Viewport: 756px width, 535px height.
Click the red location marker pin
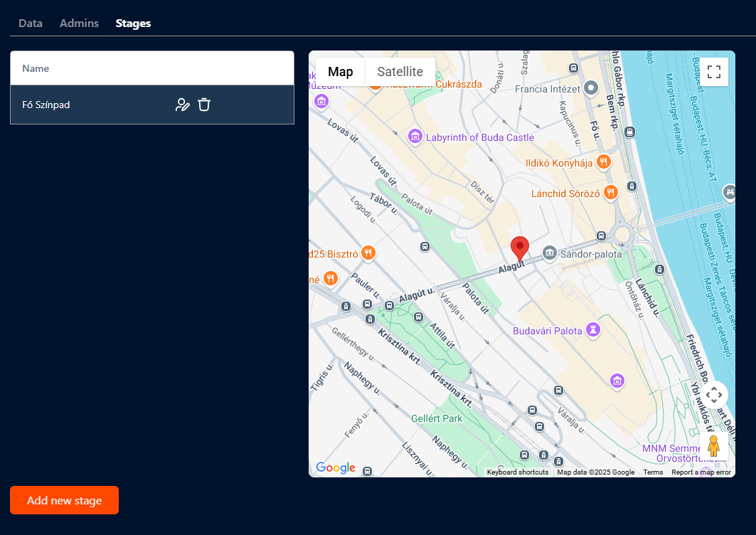click(520, 248)
